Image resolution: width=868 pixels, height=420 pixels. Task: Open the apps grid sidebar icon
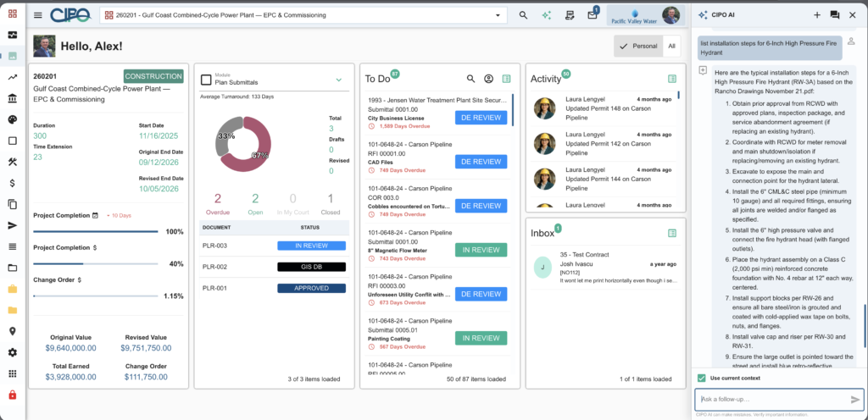12,373
